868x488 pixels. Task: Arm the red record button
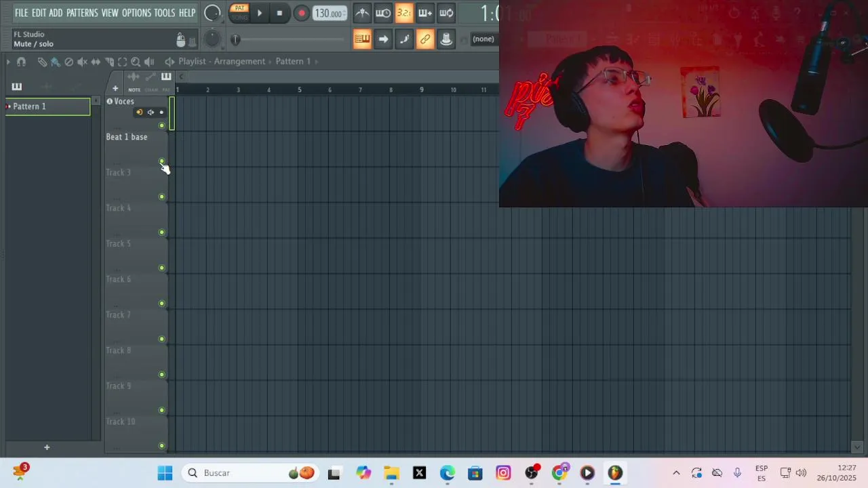[302, 13]
